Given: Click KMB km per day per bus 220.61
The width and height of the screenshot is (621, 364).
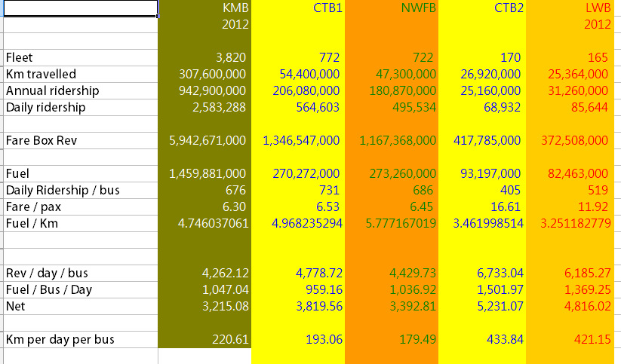Looking at the screenshot, I should point(230,339).
